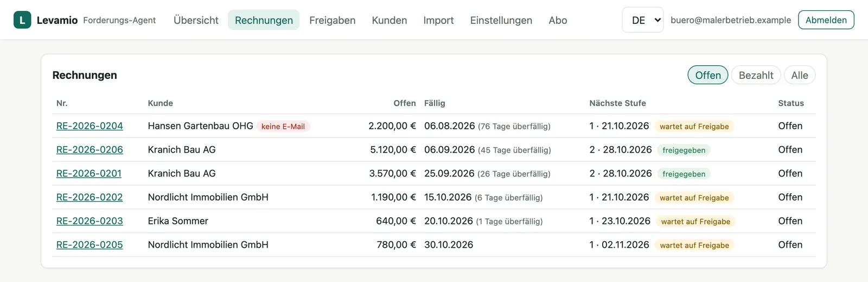Click the Abmelden button
868x282 pixels.
click(826, 20)
